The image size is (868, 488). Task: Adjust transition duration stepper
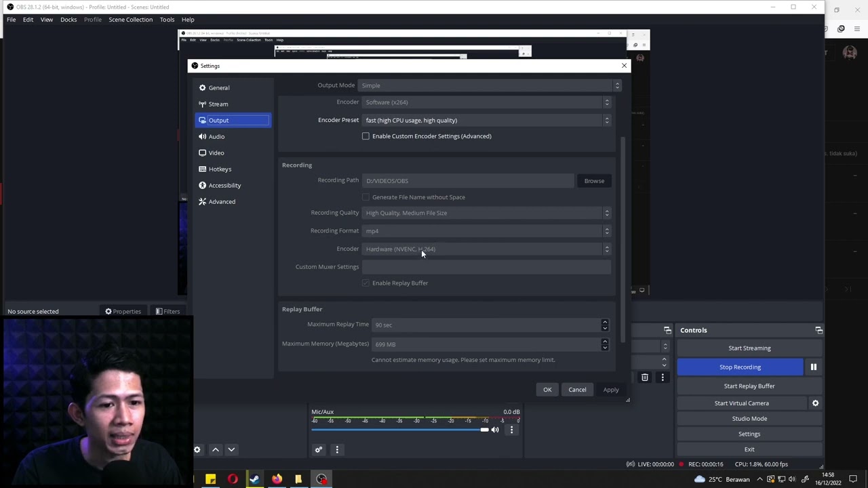664,362
